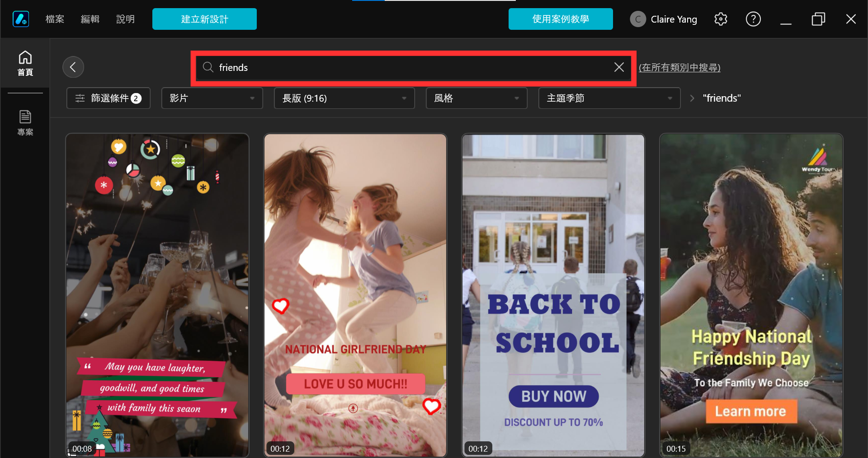The width and height of the screenshot is (868, 458).
Task: Open the settings gear icon
Action: tap(721, 19)
